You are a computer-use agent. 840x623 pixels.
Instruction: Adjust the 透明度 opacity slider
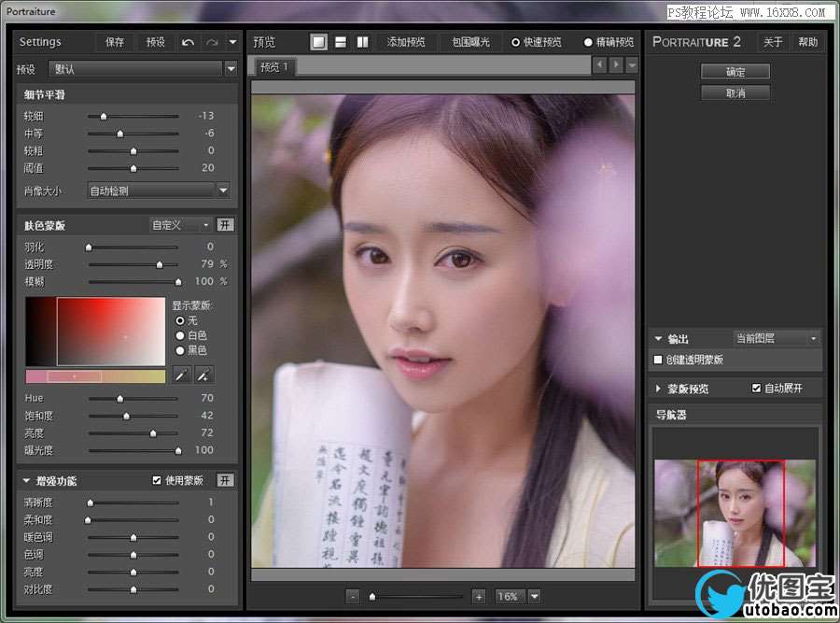tap(159, 265)
